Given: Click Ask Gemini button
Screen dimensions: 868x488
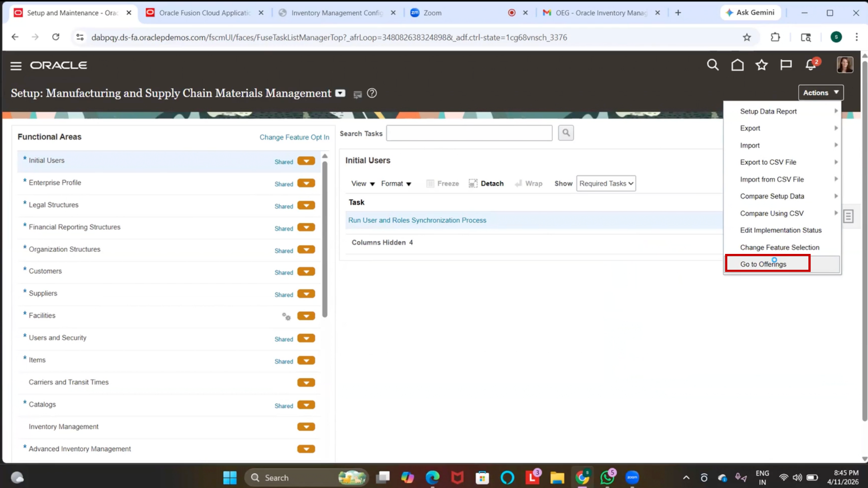Looking at the screenshot, I should tap(750, 13).
